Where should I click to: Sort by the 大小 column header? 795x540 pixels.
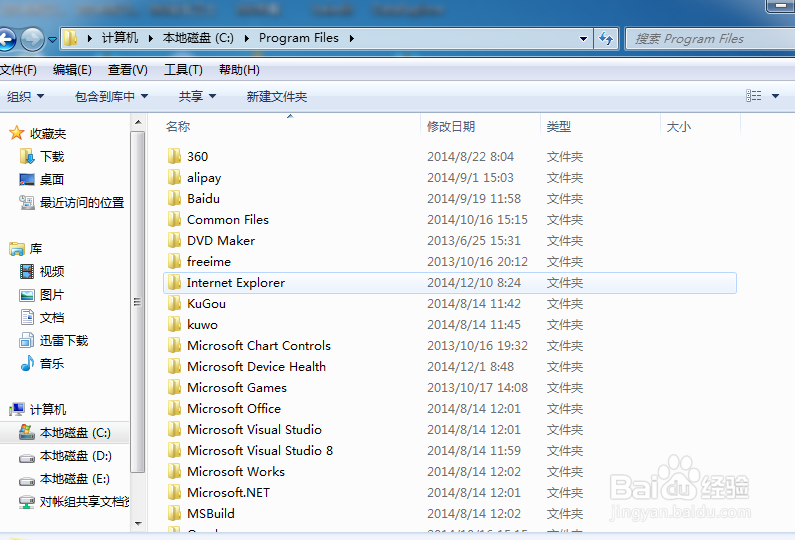pyautogui.click(x=679, y=126)
